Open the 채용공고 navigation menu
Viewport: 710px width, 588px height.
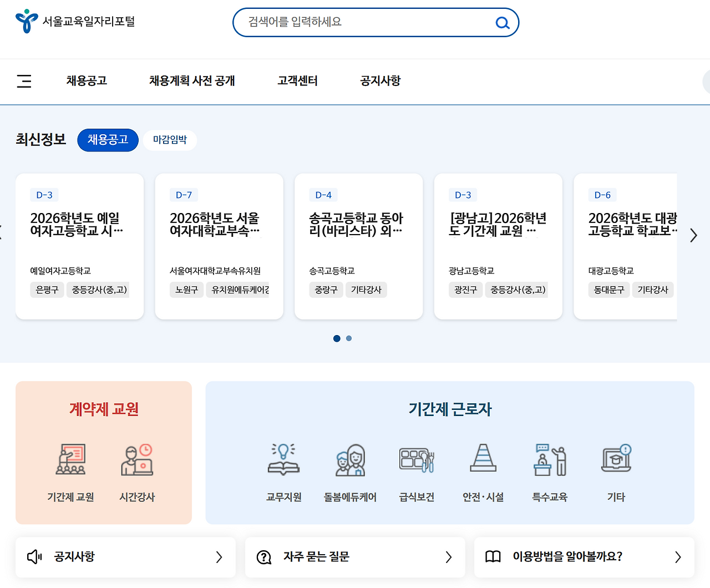coord(87,81)
